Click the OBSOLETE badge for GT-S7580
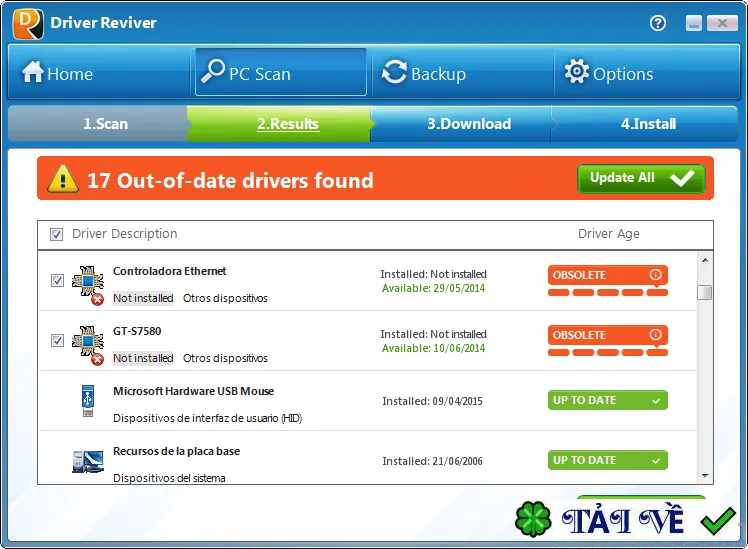This screenshot has height=549, width=748. (607, 335)
